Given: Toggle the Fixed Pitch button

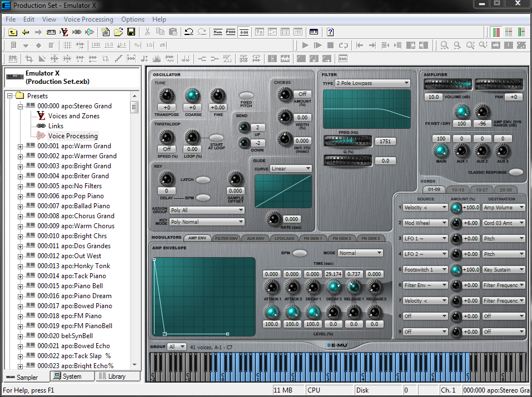Looking at the screenshot, I should pos(246,96).
